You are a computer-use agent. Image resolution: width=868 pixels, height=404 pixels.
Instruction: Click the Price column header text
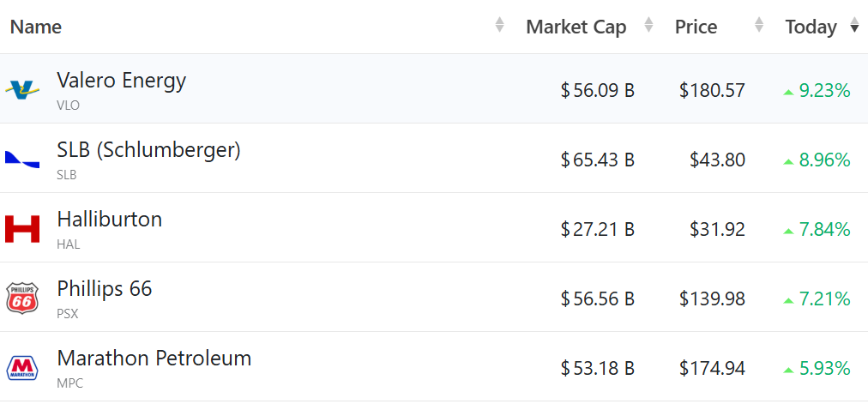(696, 27)
